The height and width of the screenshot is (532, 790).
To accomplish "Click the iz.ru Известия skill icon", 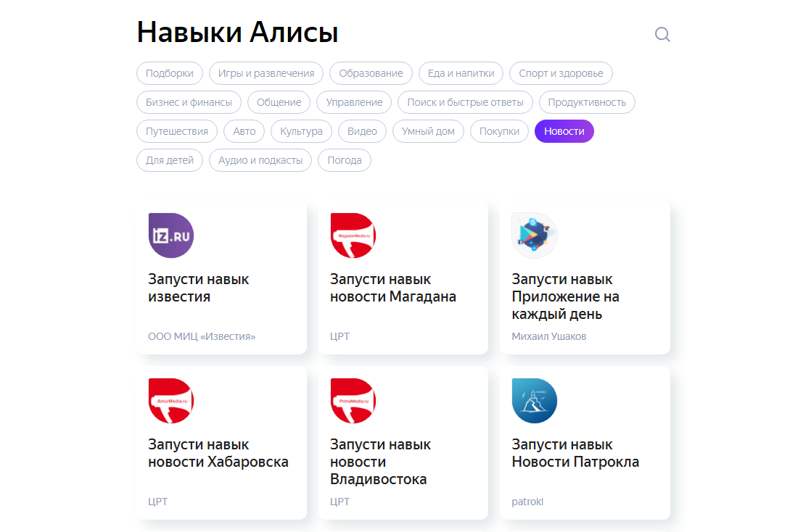I will click(x=171, y=235).
